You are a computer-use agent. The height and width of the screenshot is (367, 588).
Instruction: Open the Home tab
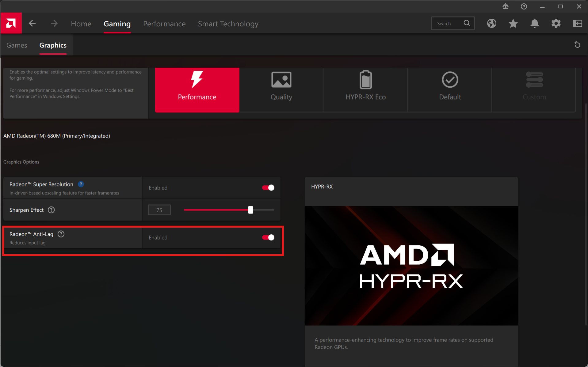[x=81, y=24]
